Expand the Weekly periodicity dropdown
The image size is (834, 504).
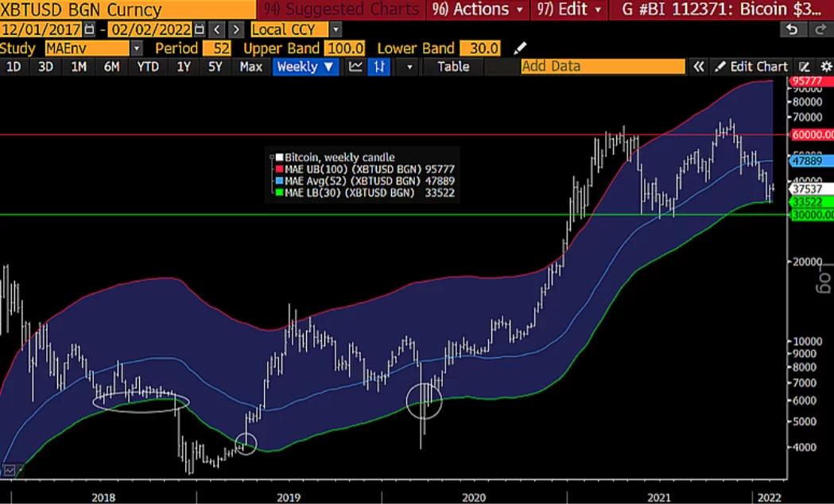307,67
